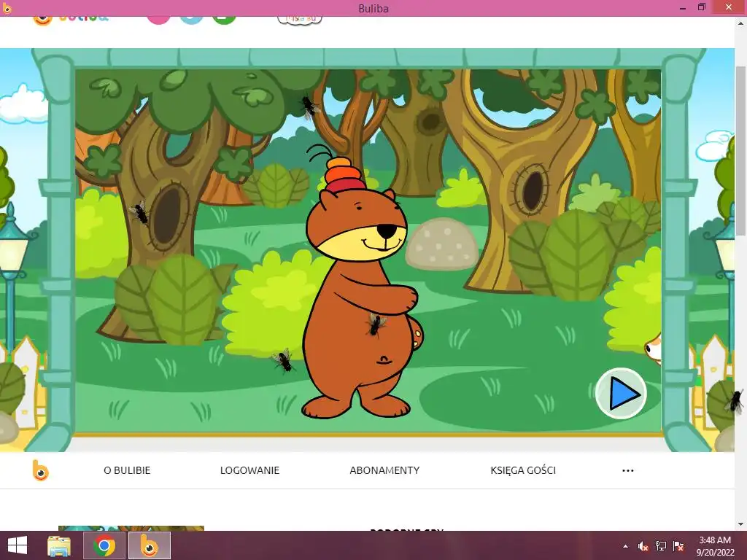Catch the fly by the light green bush
747x560 pixels.
tap(283, 360)
